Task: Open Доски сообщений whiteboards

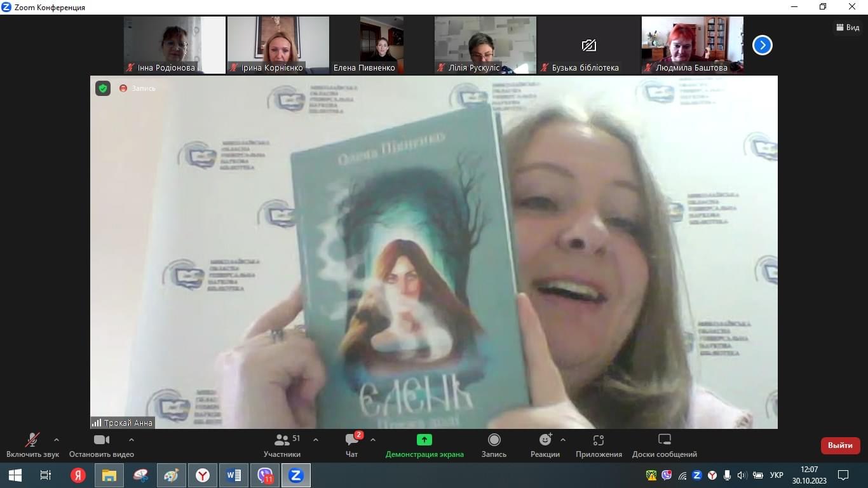Action: [665, 445]
